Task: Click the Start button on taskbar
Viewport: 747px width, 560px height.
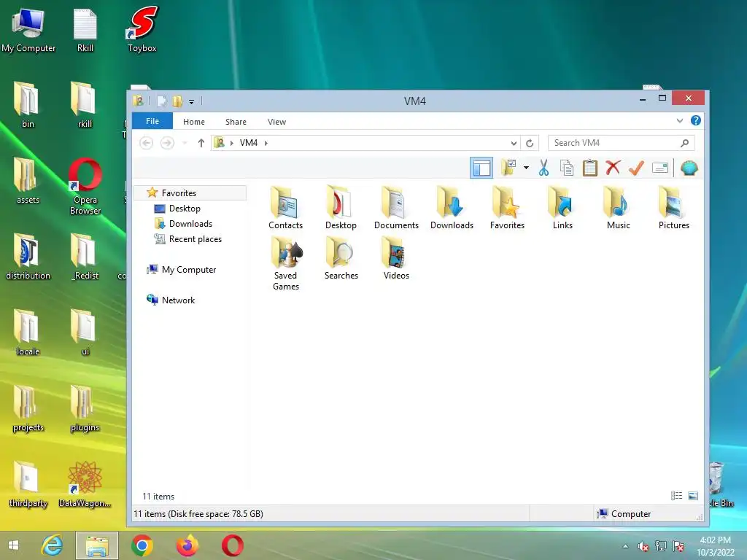Action: [x=14, y=545]
